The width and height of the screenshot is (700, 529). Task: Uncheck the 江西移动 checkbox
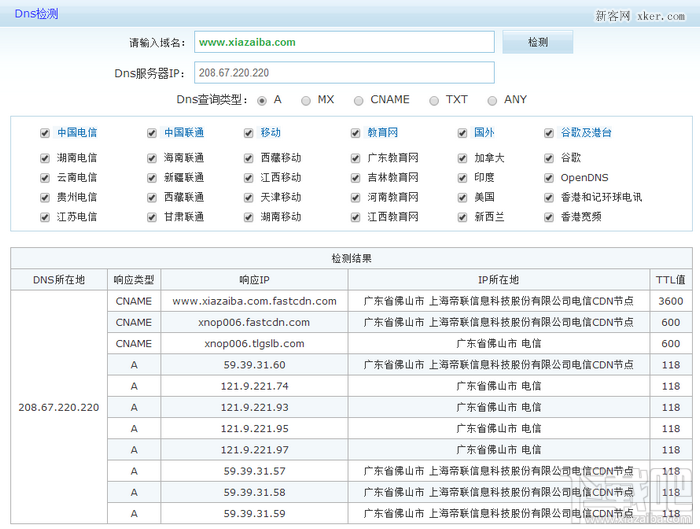click(249, 178)
